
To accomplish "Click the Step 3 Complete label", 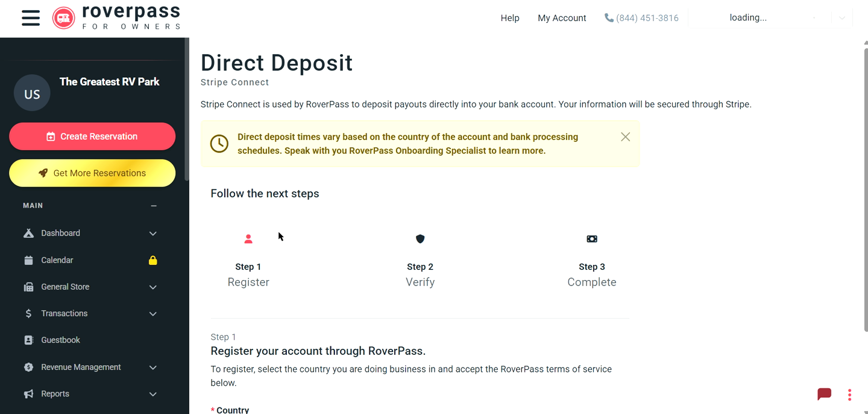I will [592, 275].
